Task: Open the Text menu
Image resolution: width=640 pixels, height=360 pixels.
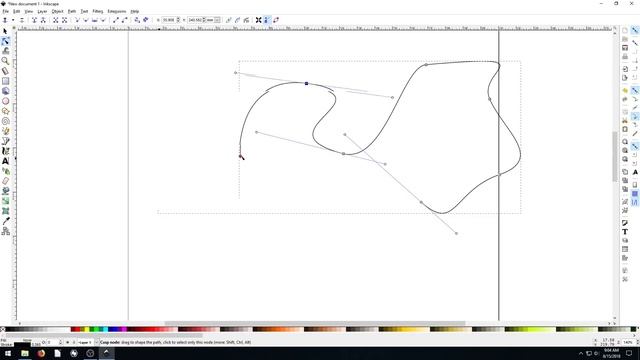Action: point(84,11)
